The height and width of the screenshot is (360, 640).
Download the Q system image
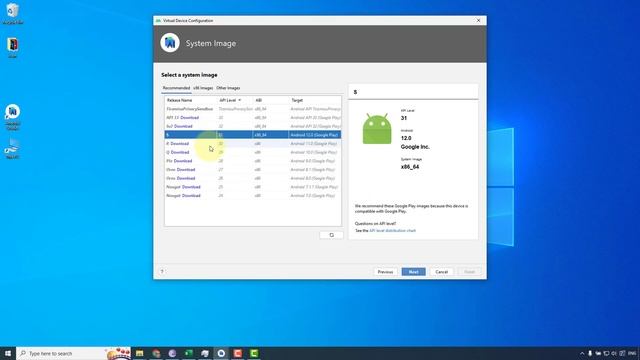pos(180,152)
